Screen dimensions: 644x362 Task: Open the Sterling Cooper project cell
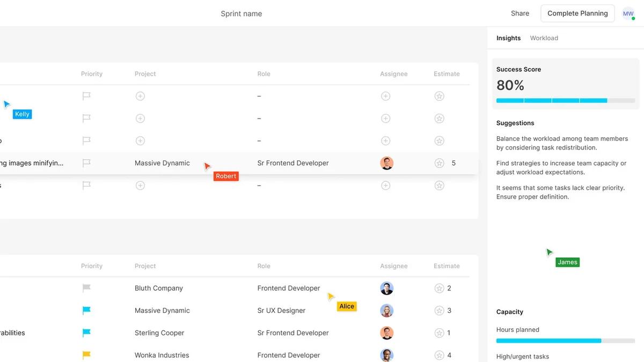(159, 333)
